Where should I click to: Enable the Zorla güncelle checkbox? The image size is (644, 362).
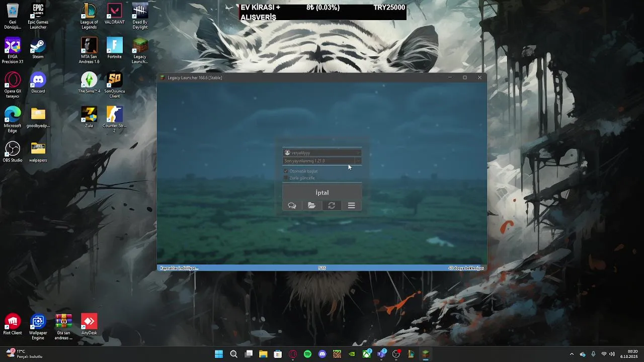click(x=286, y=178)
